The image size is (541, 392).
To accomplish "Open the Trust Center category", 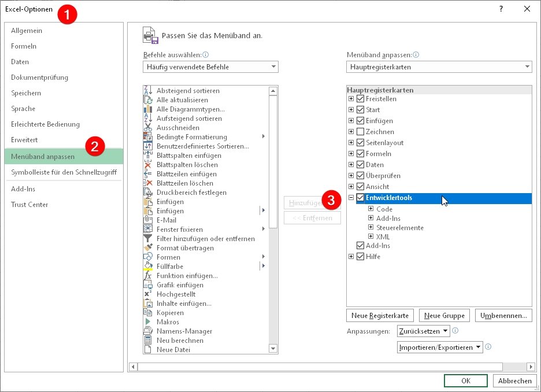I will [x=29, y=204].
